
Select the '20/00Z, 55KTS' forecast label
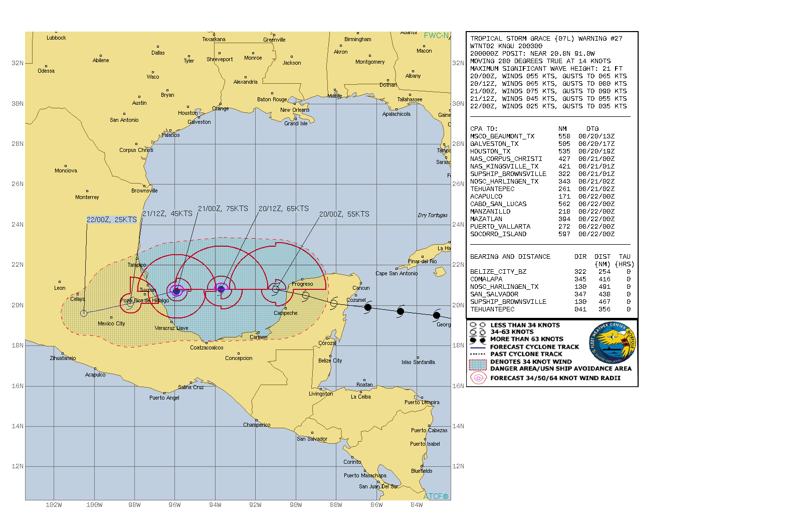click(x=344, y=214)
